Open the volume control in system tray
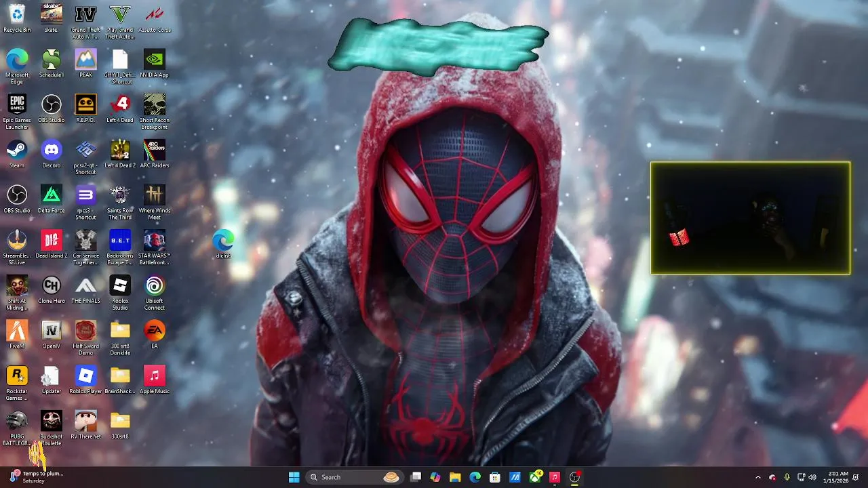Image resolution: width=868 pixels, height=488 pixels. (x=812, y=477)
